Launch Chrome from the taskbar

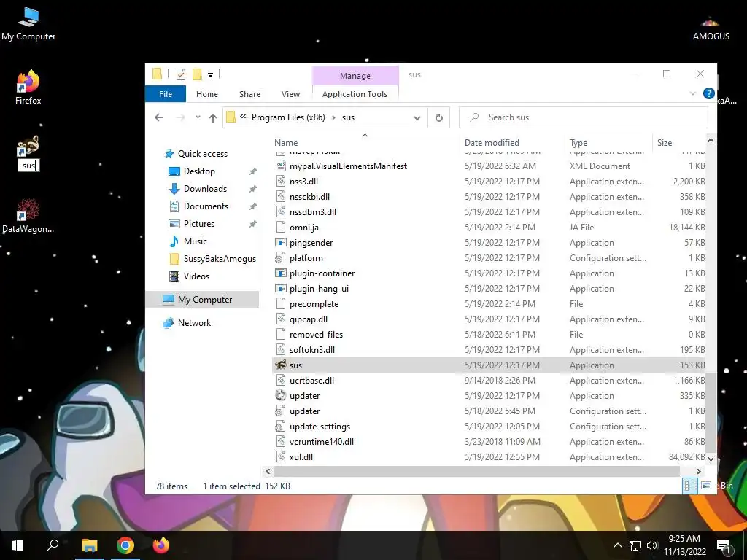[x=125, y=545]
